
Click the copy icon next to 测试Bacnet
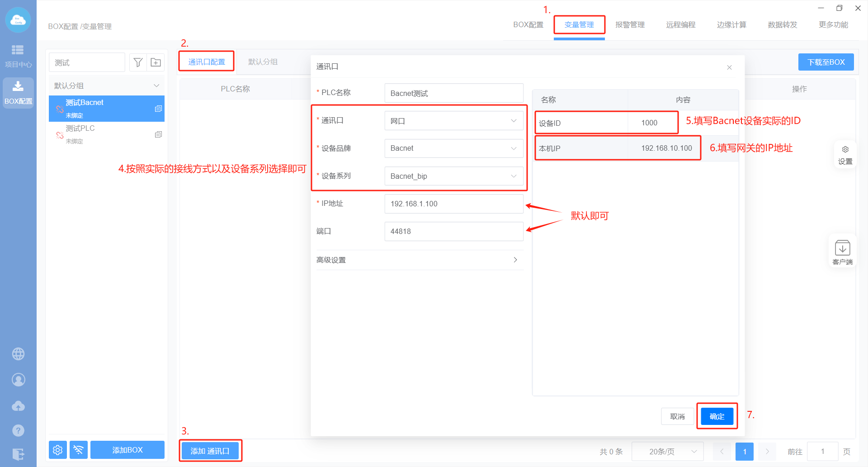[158, 109]
